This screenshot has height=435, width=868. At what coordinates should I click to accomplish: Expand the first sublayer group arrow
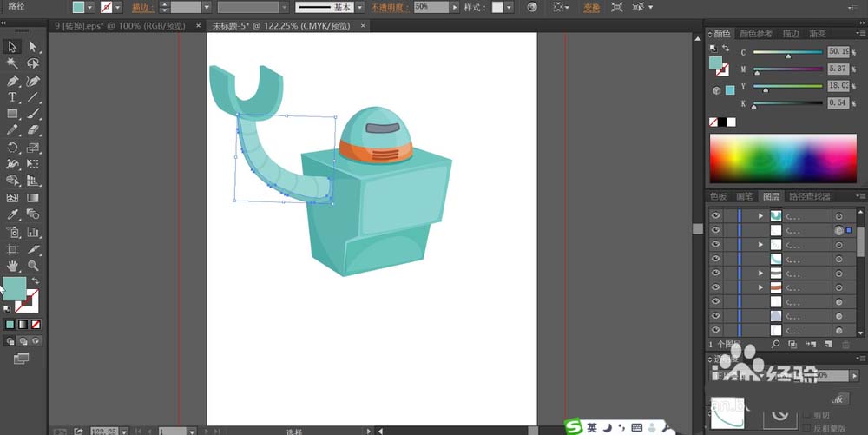pos(761,215)
